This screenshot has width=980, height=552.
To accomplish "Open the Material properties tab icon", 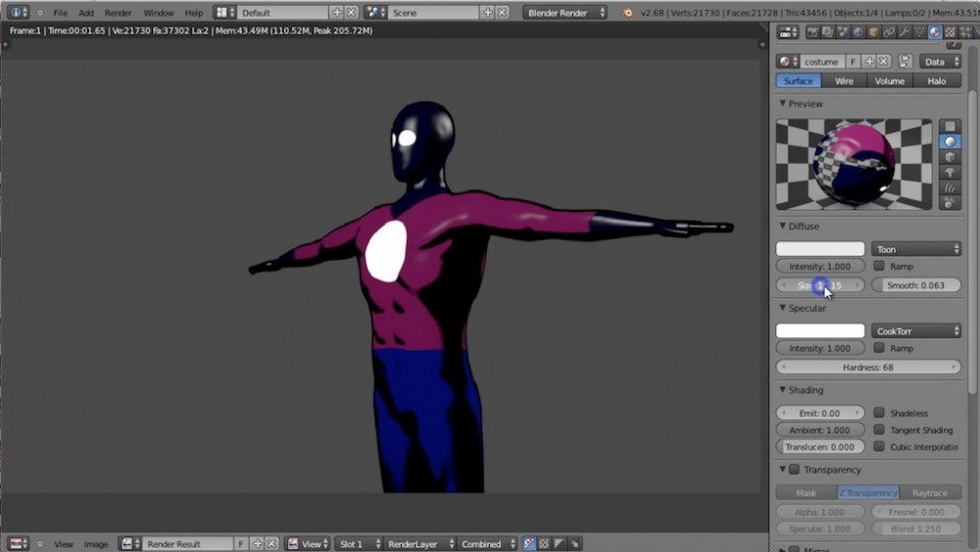I will click(x=935, y=32).
